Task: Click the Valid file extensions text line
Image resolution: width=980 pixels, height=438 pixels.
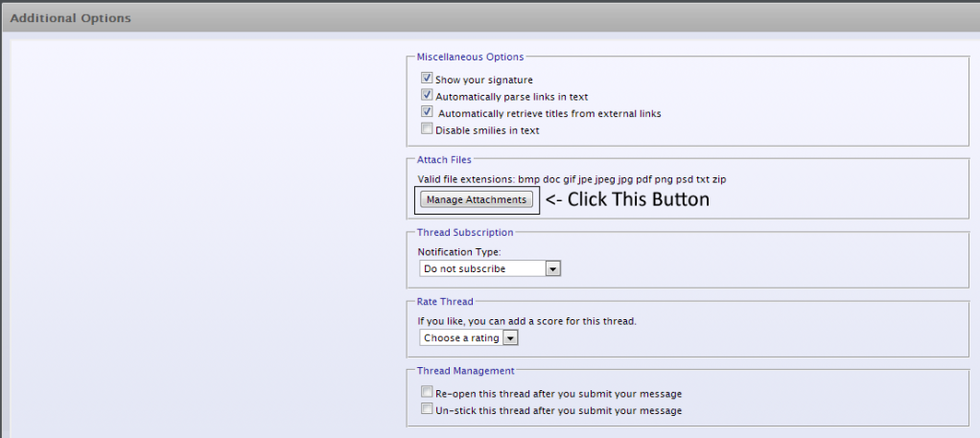Action: [x=572, y=179]
